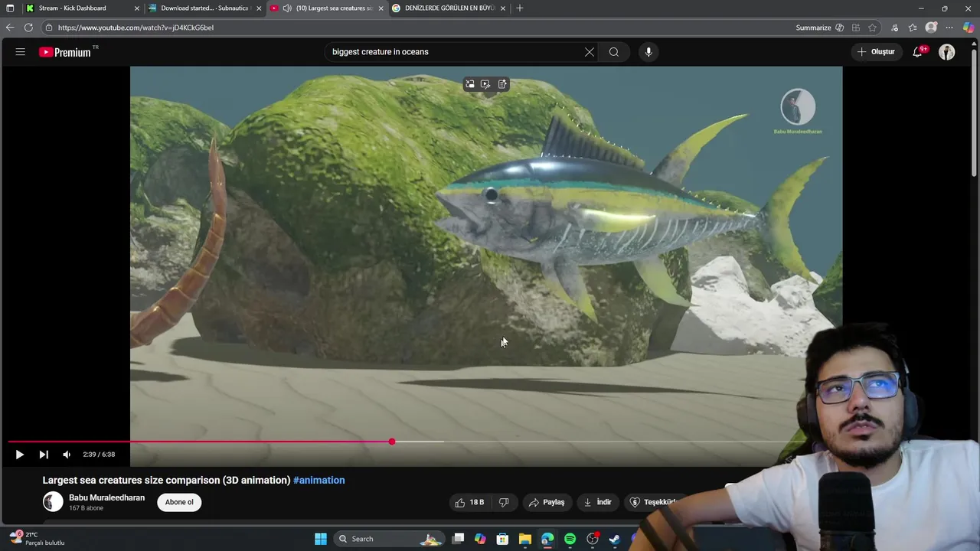Open File Explorer on taskbar

(x=525, y=539)
